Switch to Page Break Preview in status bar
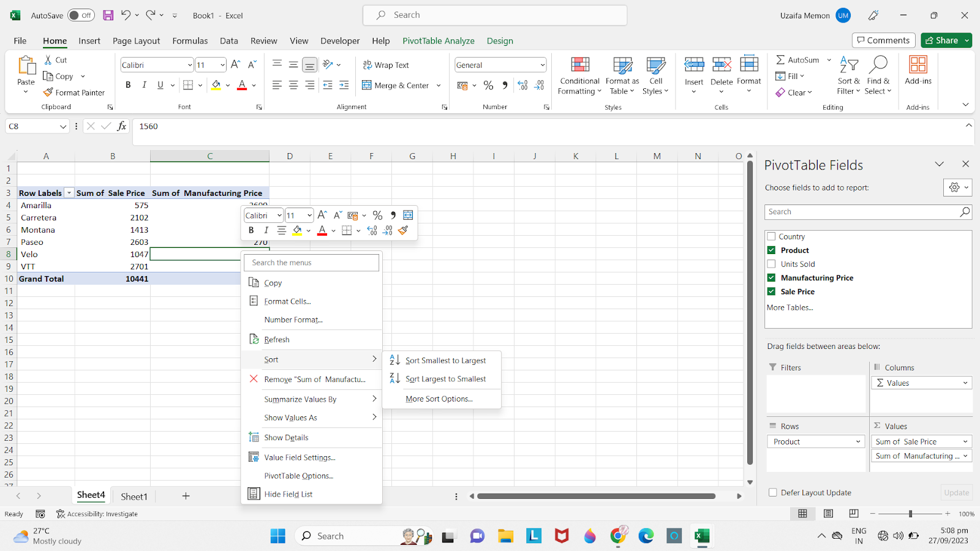 (854, 514)
